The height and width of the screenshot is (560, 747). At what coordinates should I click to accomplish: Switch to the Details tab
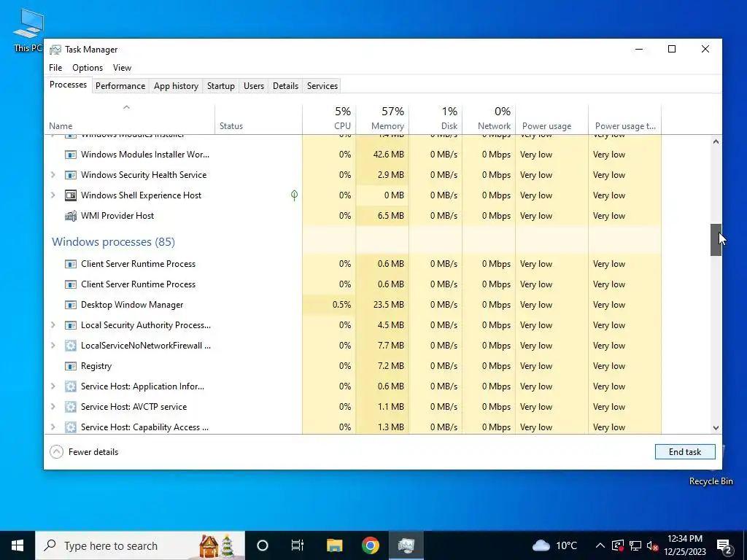[x=285, y=86]
